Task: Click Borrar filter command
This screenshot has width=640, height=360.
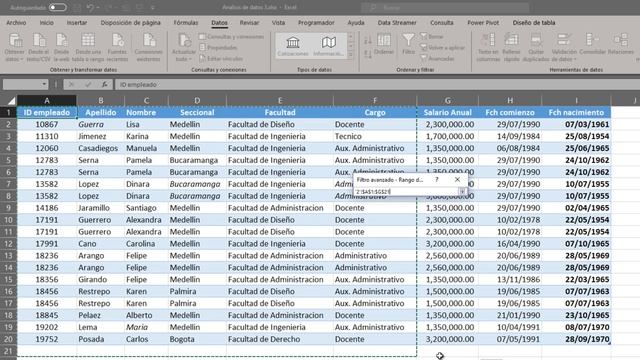Action: pyautogui.click(x=432, y=36)
